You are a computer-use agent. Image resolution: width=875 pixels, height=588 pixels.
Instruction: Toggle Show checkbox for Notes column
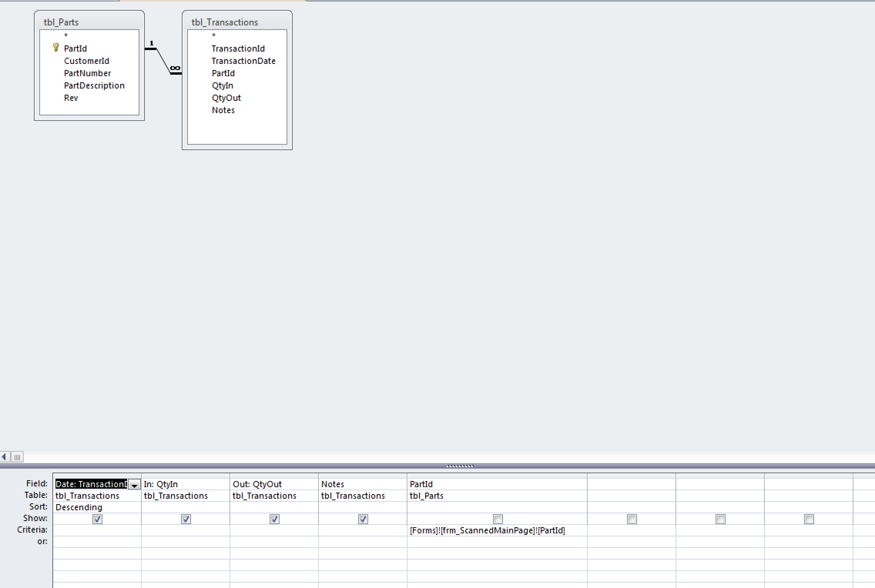click(x=363, y=519)
